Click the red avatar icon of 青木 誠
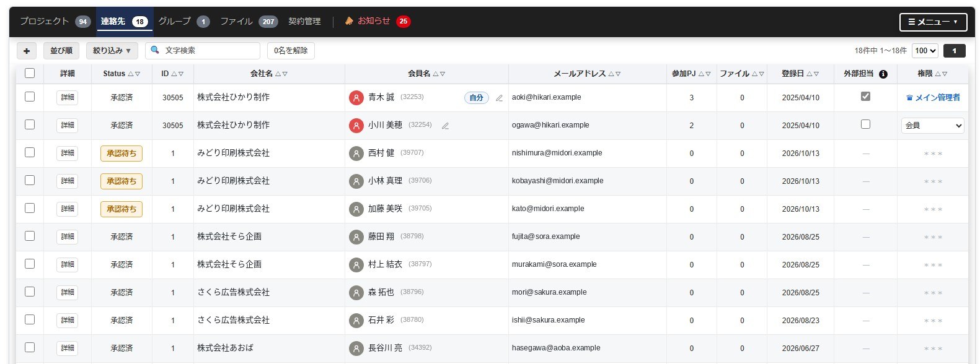The width and height of the screenshot is (980, 364). [356, 98]
